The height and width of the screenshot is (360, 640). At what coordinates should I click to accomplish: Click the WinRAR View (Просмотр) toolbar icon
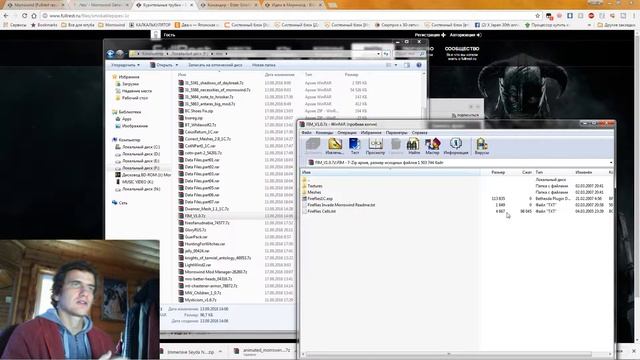[x=375, y=146]
